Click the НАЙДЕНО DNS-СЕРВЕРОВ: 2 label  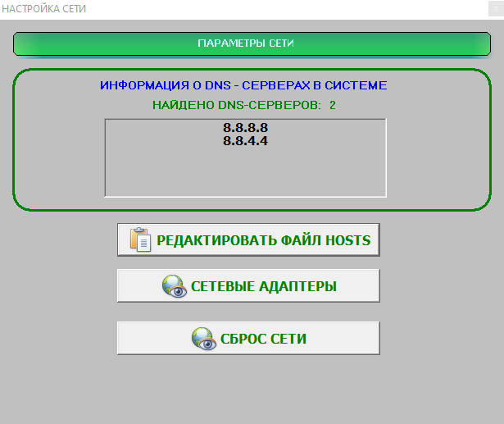click(244, 105)
